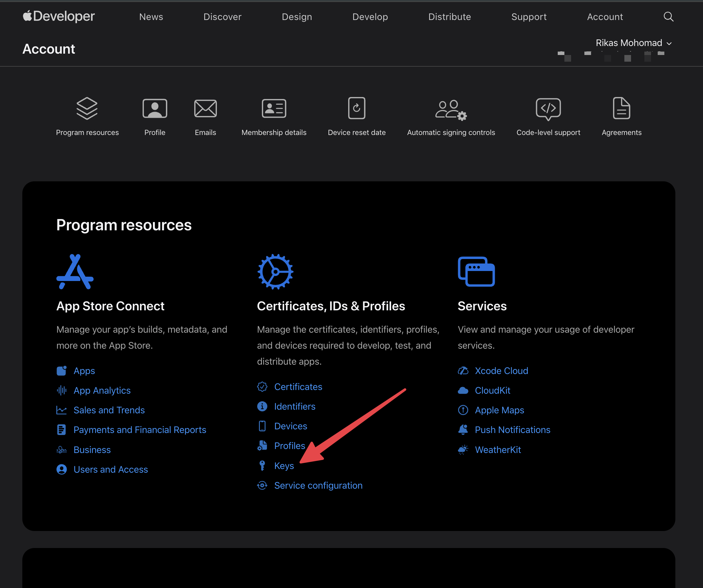Click the App Store Connect logo icon
This screenshot has height=588, width=703.
[75, 272]
